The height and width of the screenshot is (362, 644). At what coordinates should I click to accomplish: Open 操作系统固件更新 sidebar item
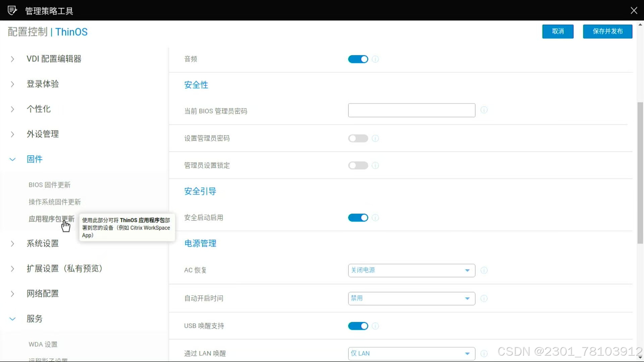tap(55, 202)
